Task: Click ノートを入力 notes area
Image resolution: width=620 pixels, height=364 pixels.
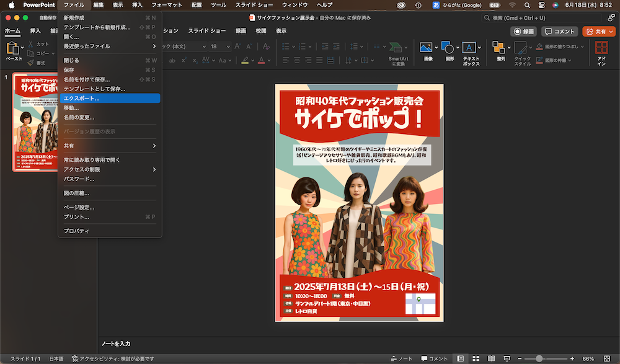Action: (x=116, y=344)
